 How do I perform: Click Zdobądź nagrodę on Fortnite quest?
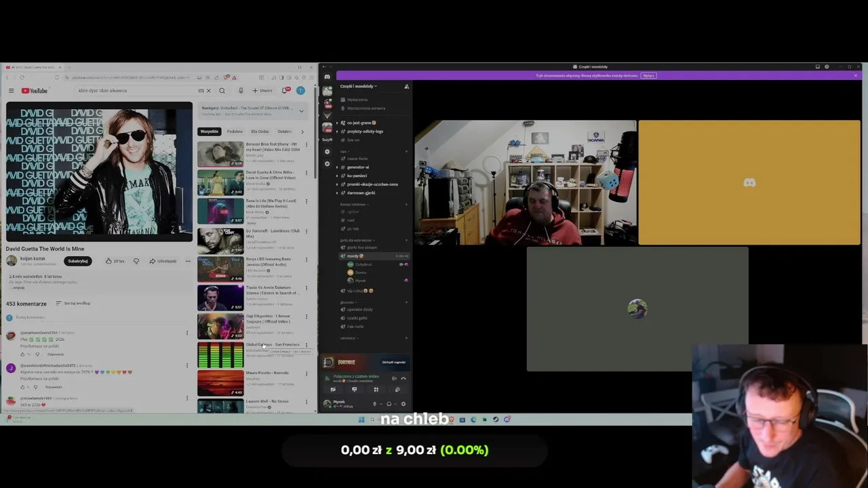tap(393, 362)
